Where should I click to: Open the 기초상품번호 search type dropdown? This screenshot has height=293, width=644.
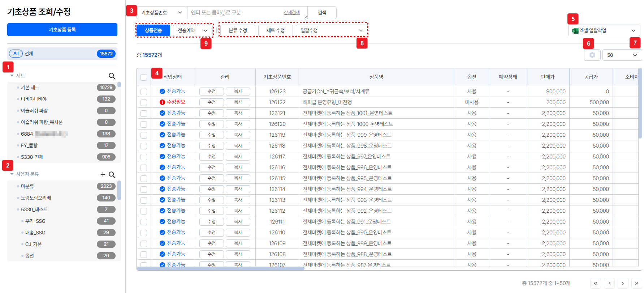click(161, 13)
